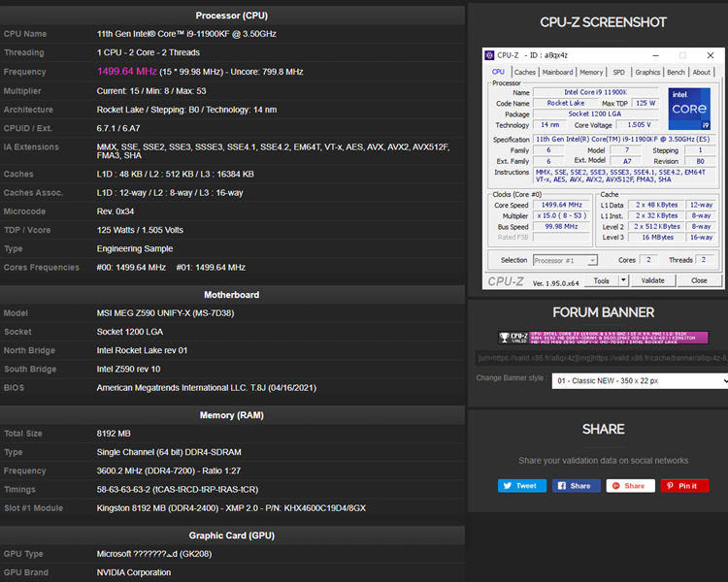Open the Caches tab in CPU-Z

tap(524, 72)
